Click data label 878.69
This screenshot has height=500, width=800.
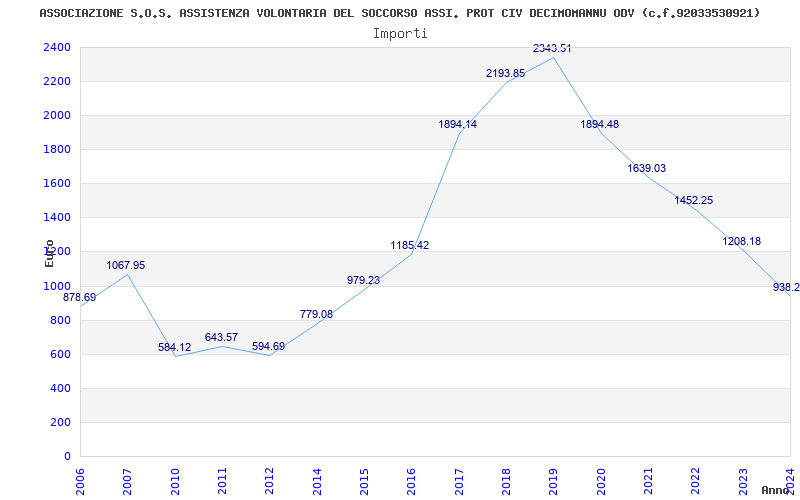tap(79, 297)
